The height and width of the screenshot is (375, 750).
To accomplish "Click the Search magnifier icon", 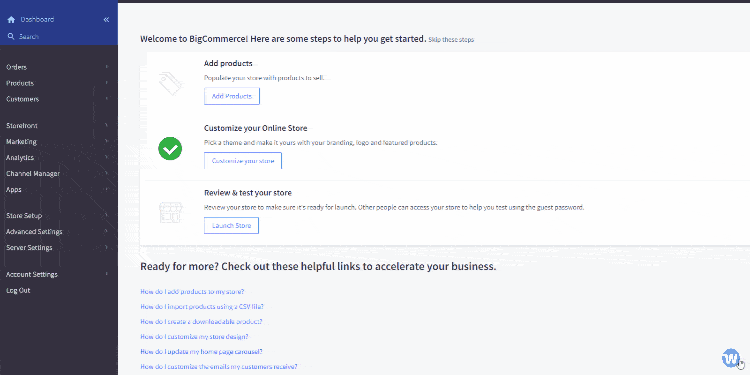I will (x=11, y=36).
